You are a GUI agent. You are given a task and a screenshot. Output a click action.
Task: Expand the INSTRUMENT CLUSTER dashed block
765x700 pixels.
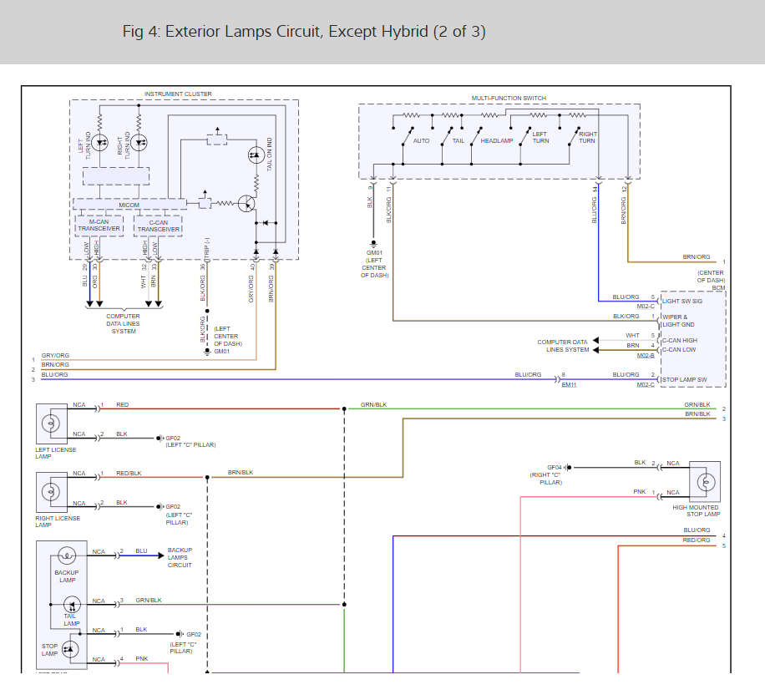[x=180, y=94]
